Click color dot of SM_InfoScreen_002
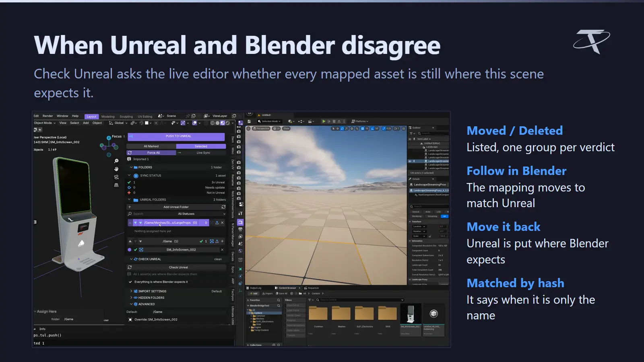 [130, 250]
